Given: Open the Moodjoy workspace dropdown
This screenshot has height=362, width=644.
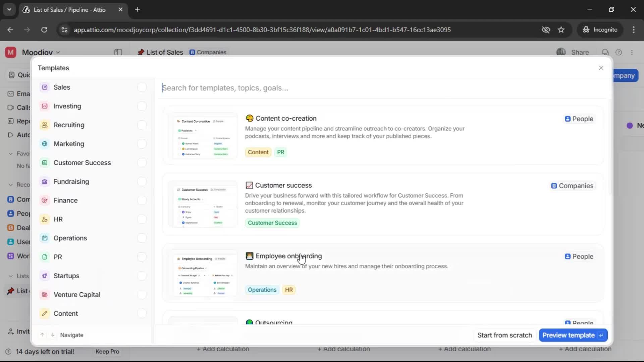Looking at the screenshot, I should coord(41,52).
